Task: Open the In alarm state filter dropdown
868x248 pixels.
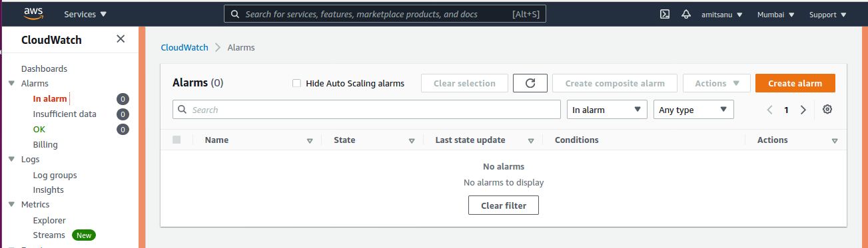Action: [607, 110]
